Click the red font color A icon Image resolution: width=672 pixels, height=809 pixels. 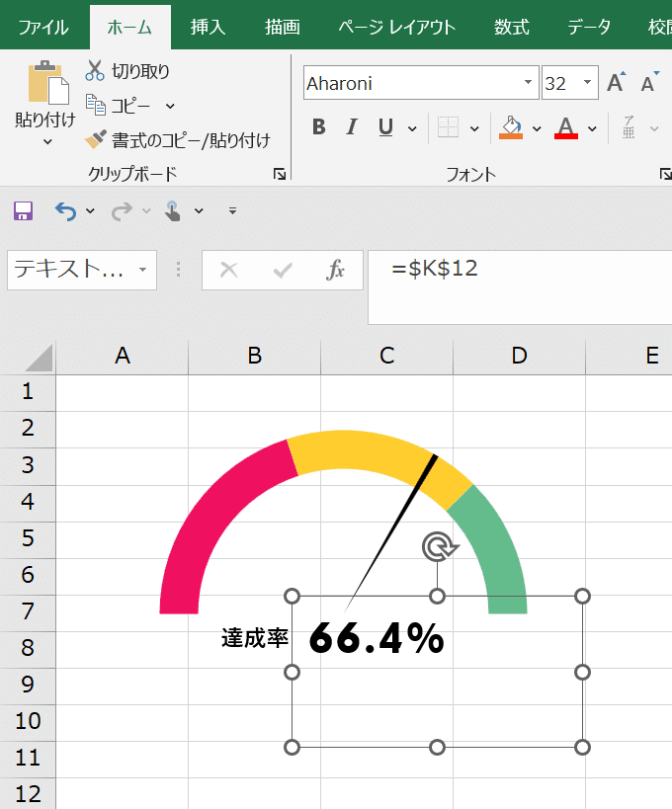point(566,126)
